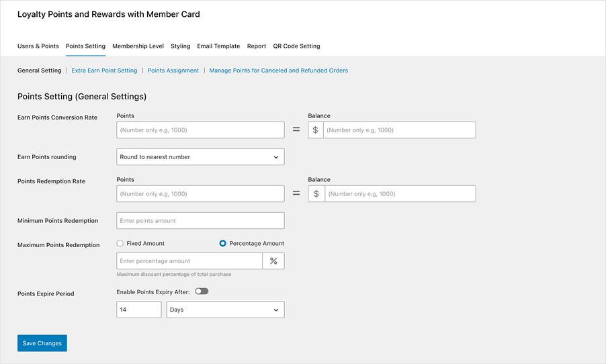Click the Earn Points Conversion Rate Points field
This screenshot has height=364, width=606.
[x=200, y=130]
